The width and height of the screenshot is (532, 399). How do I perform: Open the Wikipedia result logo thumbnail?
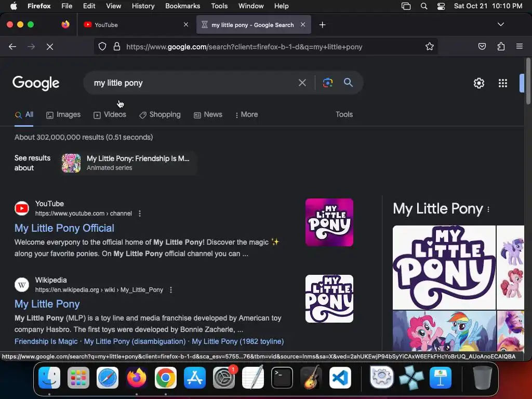329,299
